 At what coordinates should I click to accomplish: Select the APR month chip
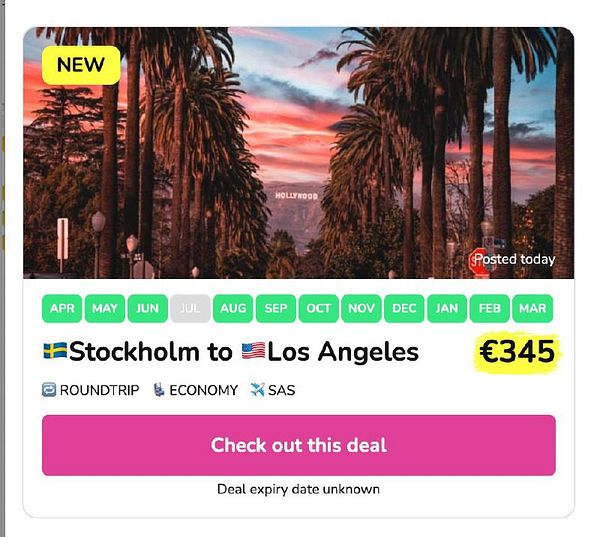(62, 308)
